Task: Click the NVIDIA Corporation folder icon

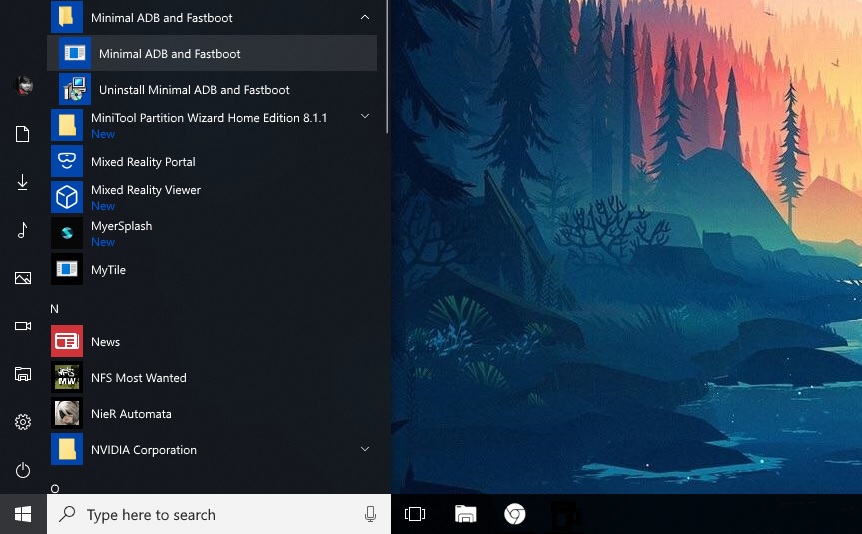Action: 67,449
